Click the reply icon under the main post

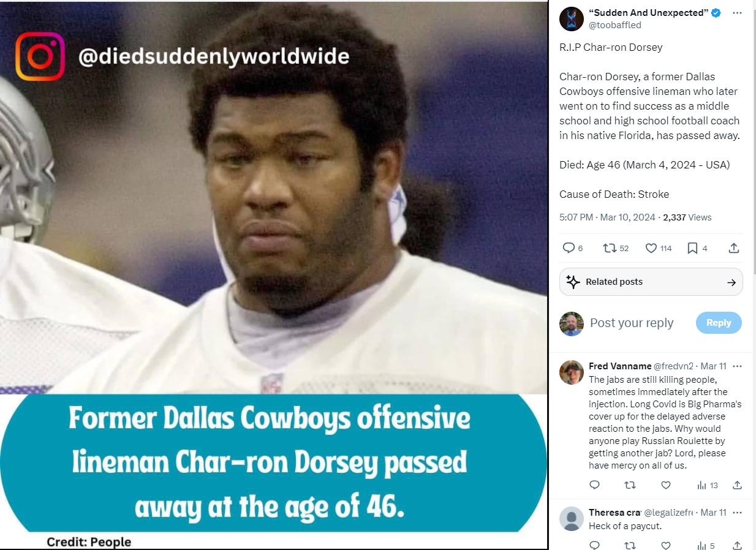[x=569, y=248]
